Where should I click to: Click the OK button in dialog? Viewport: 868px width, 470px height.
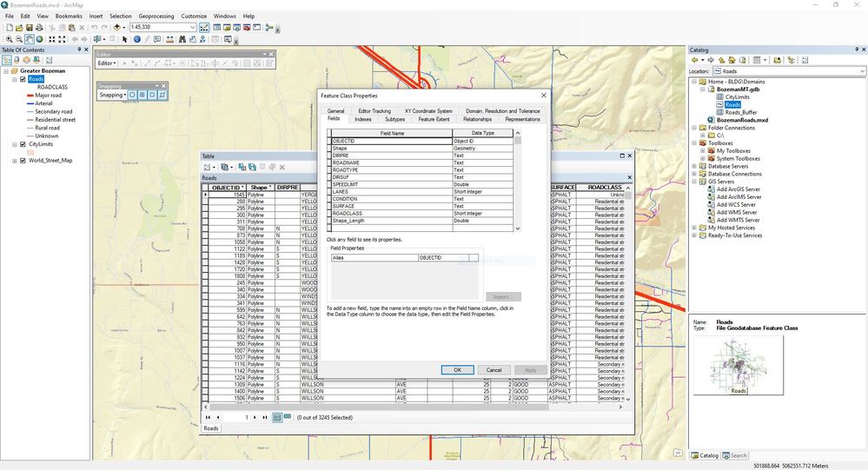pos(457,370)
